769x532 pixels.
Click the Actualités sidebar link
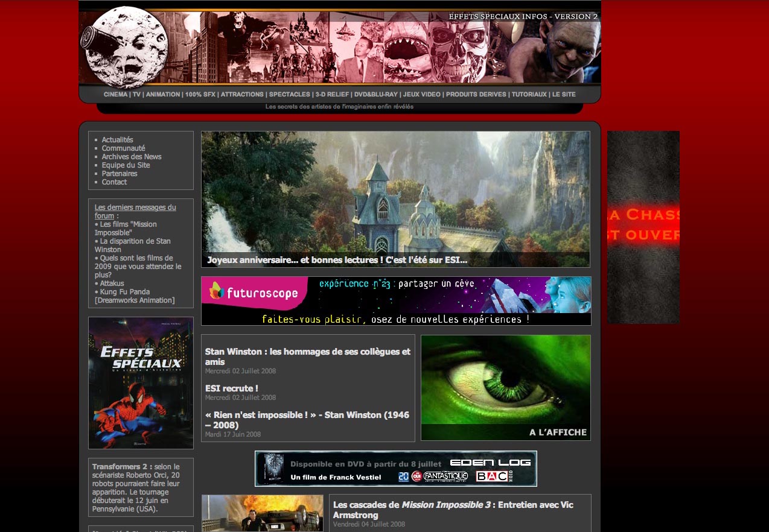pos(117,140)
